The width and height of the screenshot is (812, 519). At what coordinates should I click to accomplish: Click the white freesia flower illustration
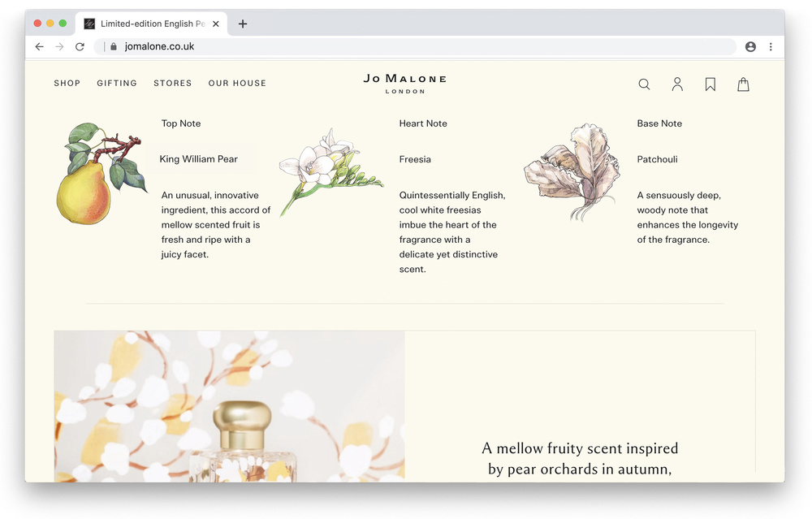330,172
